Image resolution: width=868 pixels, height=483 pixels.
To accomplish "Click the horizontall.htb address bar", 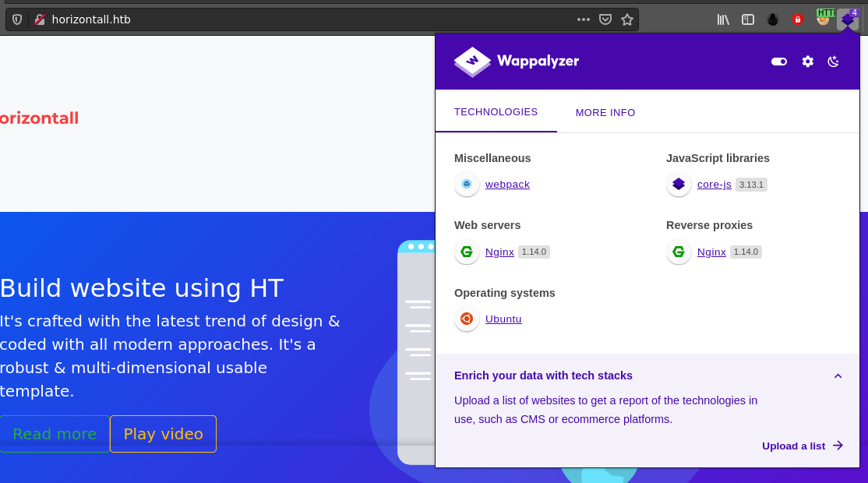I will click(x=312, y=19).
